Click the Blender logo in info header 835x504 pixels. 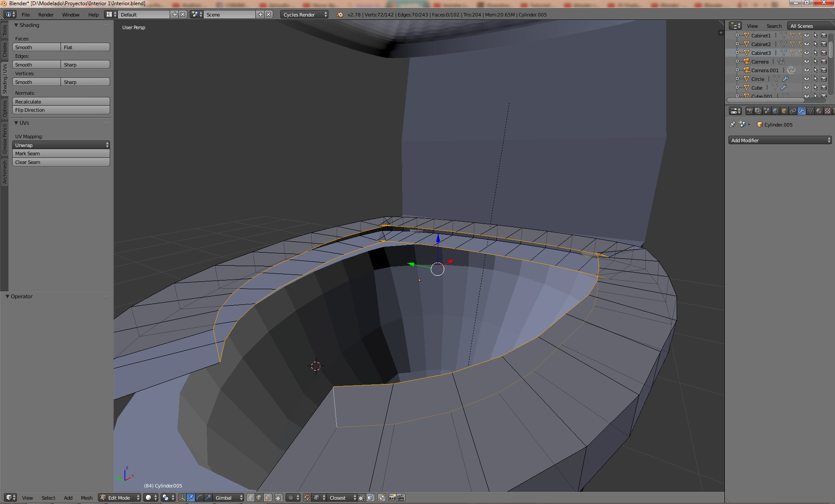tap(340, 14)
